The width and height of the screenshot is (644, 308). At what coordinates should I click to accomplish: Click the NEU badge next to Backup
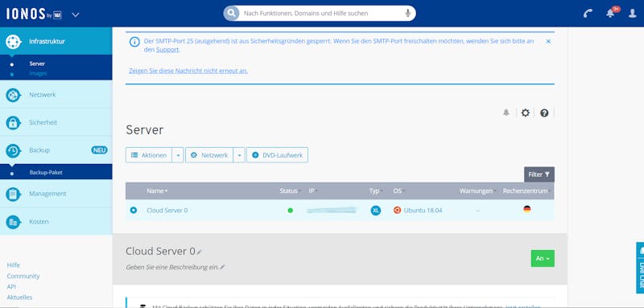pyautogui.click(x=99, y=150)
